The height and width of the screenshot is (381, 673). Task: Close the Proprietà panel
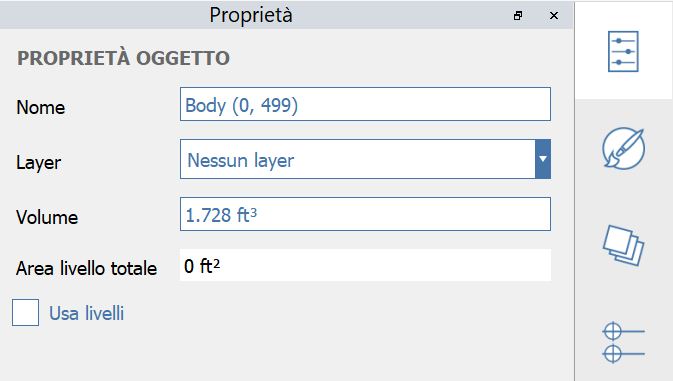coord(554,16)
